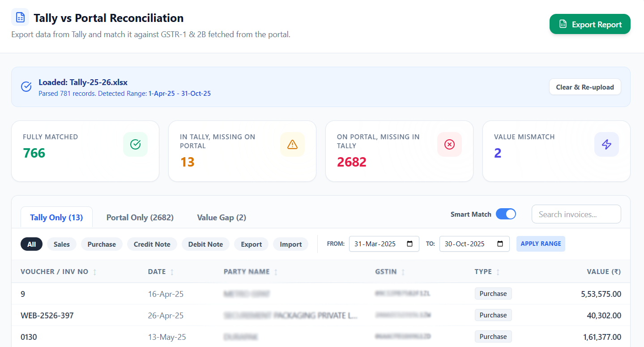This screenshot has height=347, width=644.
Task: Toggle the Smart Match switch
Action: tap(505, 214)
